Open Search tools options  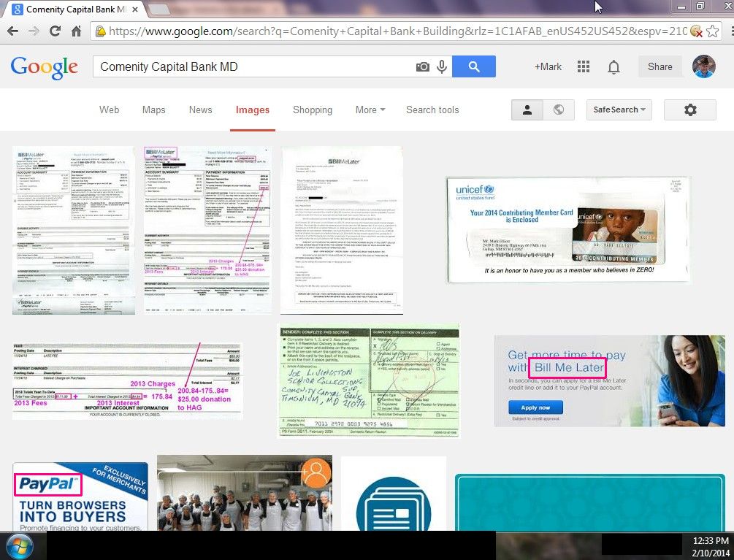(x=432, y=110)
